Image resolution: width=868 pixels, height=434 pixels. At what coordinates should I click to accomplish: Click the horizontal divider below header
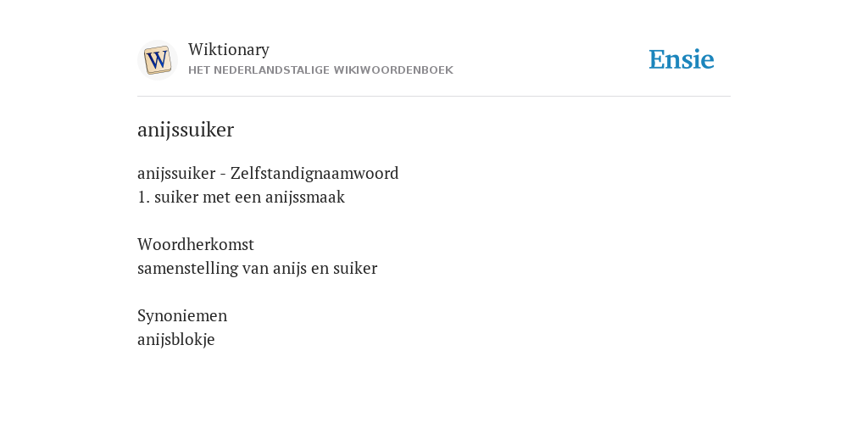click(x=434, y=97)
